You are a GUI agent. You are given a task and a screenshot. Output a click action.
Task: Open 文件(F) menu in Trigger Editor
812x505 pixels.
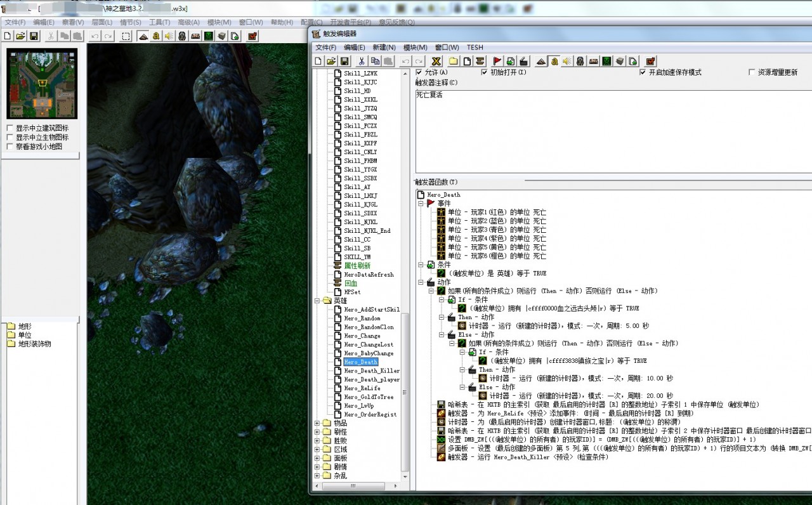(x=326, y=48)
